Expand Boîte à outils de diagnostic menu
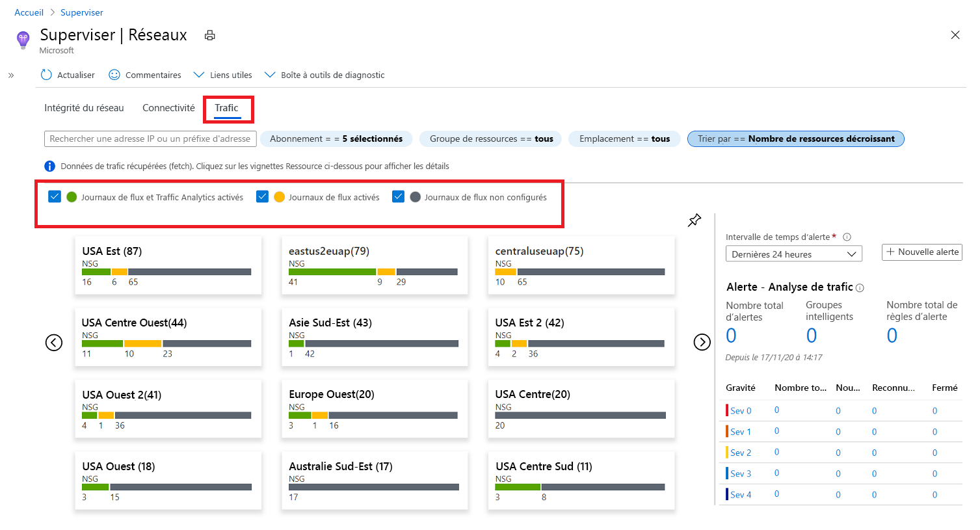This screenshot has width=980, height=530. 324,75
